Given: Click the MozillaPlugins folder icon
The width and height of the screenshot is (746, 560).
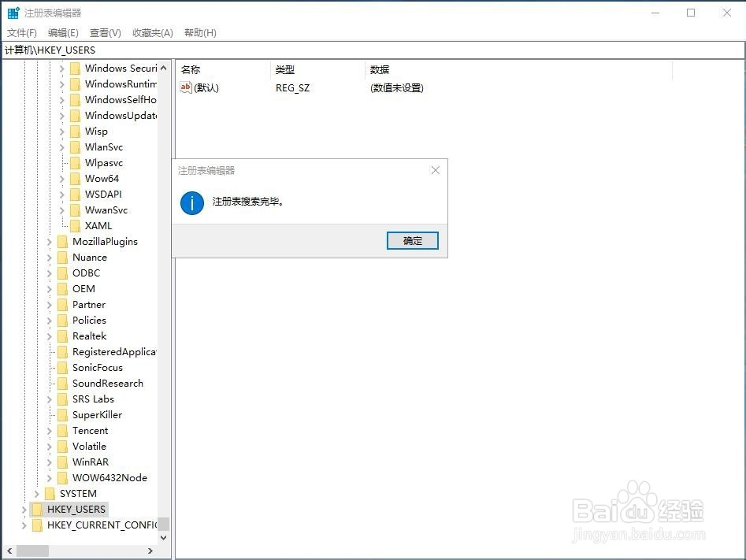Looking at the screenshot, I should point(61,241).
